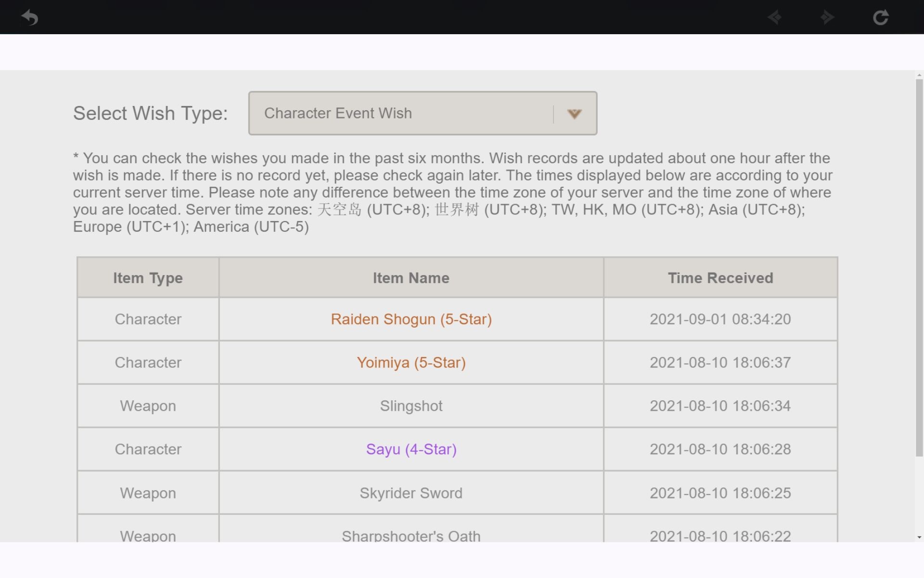Select the Sayu (4-Star) entry

[x=411, y=449]
